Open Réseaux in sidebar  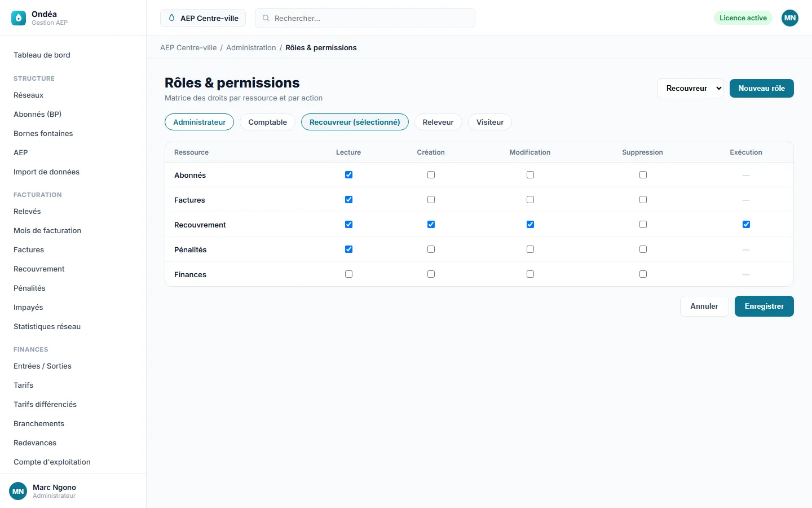pyautogui.click(x=73, y=95)
